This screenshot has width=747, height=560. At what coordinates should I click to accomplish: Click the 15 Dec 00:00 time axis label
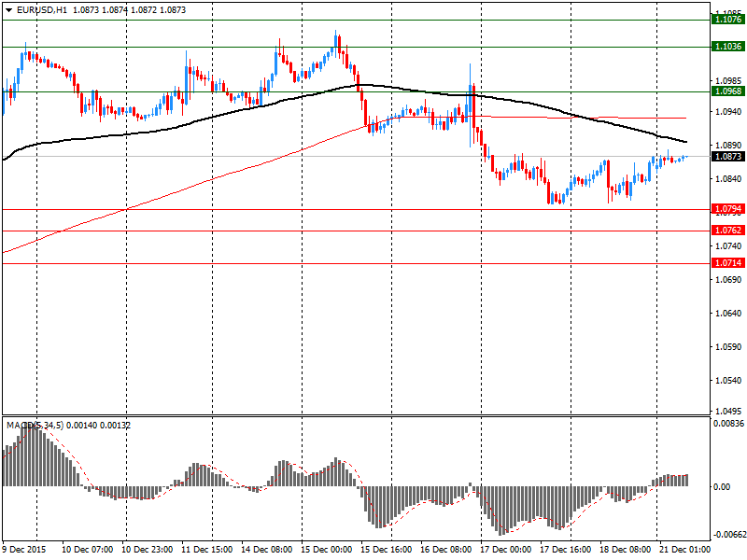pos(326,549)
